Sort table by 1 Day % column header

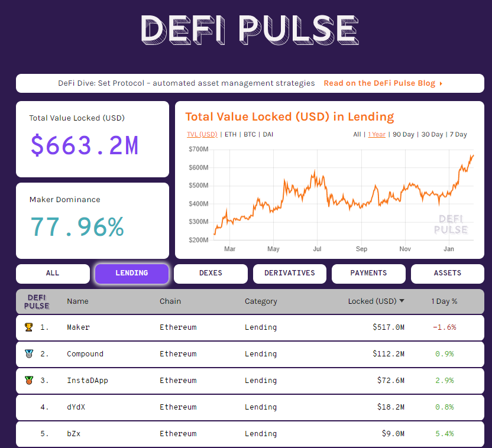[x=444, y=301]
